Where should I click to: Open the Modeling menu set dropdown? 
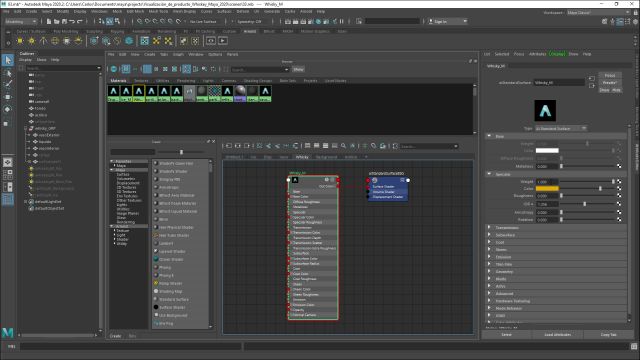coord(21,21)
